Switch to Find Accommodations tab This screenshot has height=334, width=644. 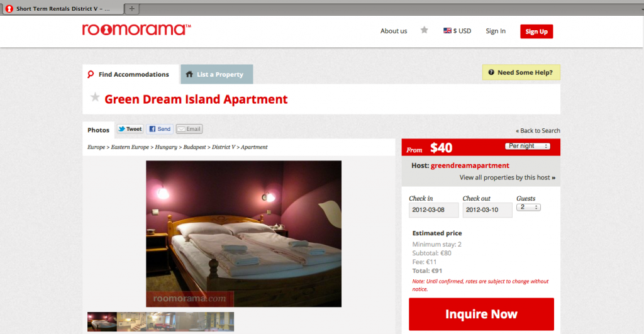131,74
